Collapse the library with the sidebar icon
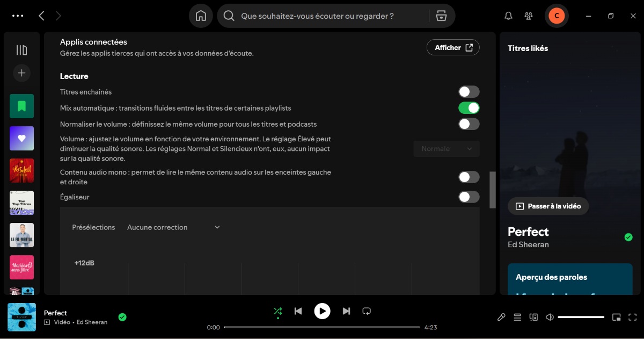The height and width of the screenshot is (339, 644). [x=21, y=49]
